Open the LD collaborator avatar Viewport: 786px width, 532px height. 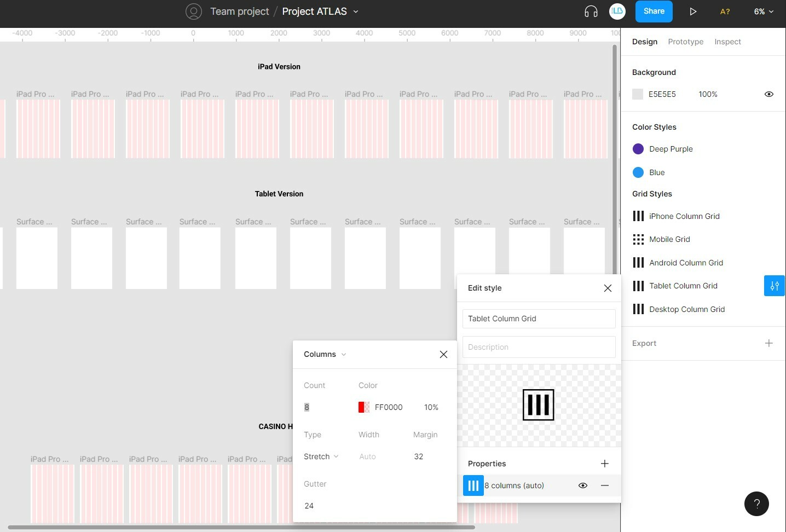[617, 11]
